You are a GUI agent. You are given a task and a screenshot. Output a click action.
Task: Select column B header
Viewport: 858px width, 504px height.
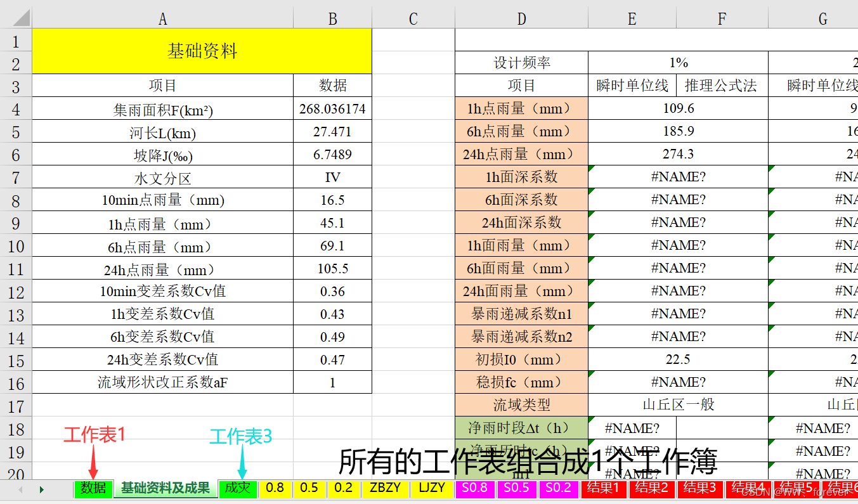[x=332, y=18]
